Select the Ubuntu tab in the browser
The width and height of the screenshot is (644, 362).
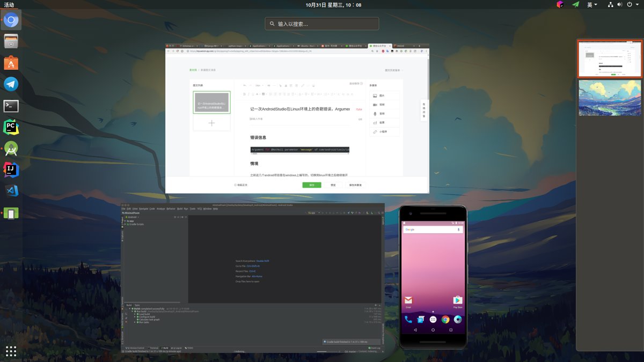click(309, 46)
